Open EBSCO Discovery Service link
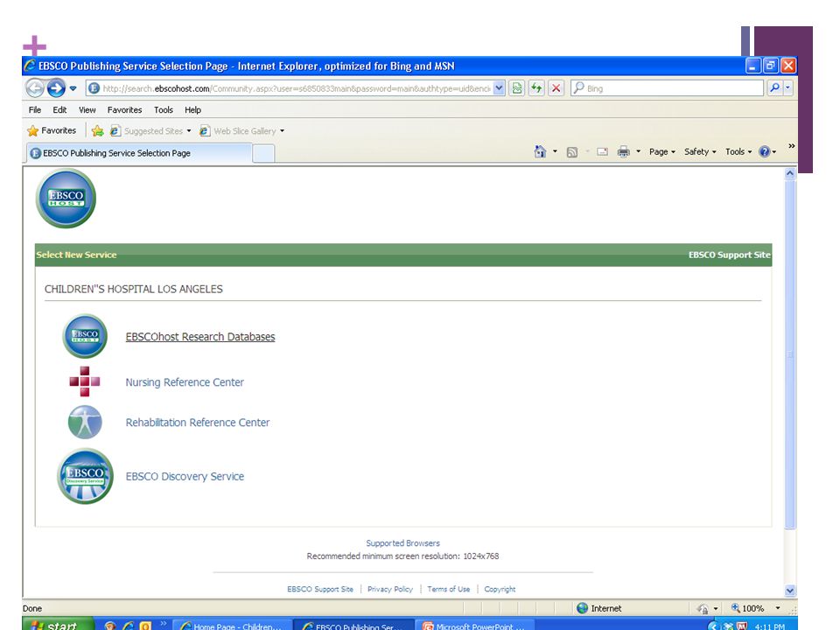 point(185,477)
